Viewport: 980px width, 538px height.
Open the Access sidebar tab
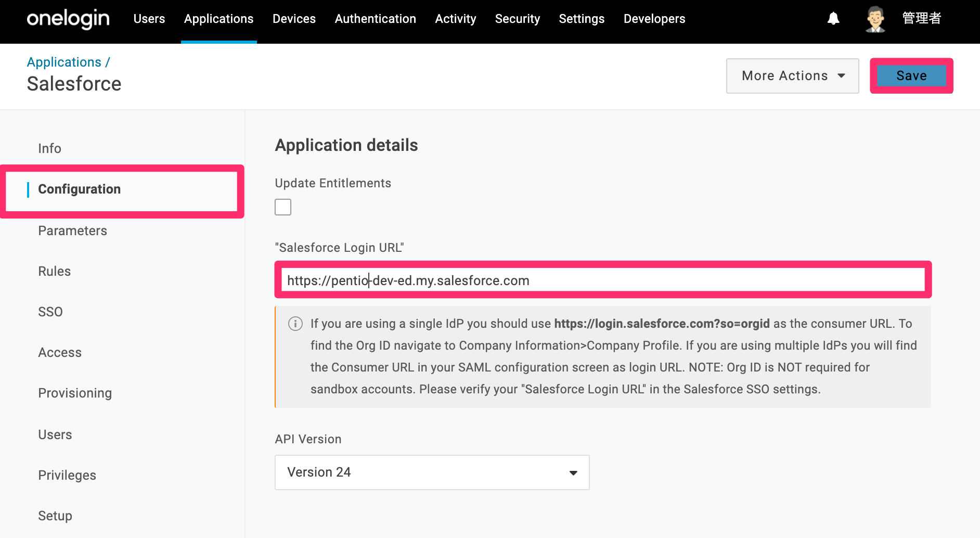[60, 352]
